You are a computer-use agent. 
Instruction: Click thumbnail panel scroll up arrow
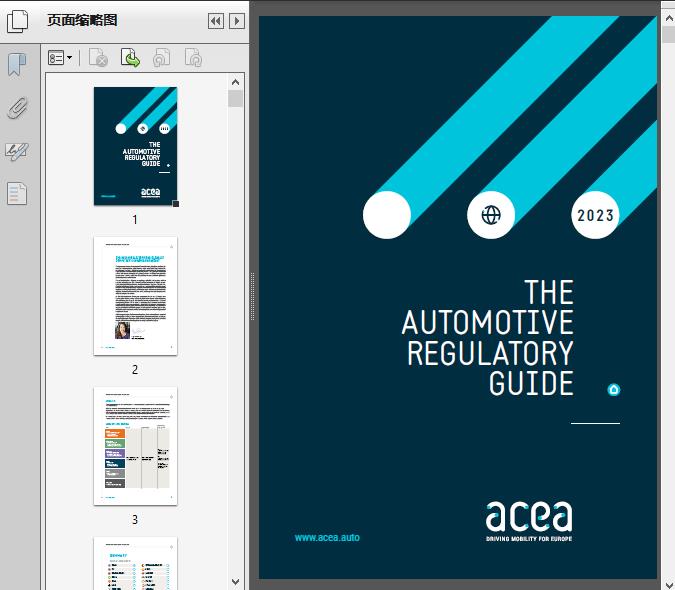235,82
